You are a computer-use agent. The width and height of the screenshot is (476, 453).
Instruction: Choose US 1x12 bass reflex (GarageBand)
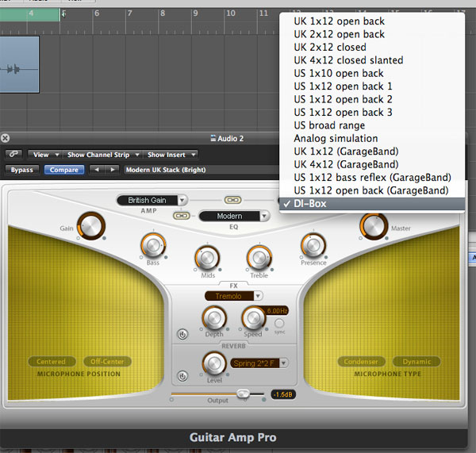pos(372,178)
